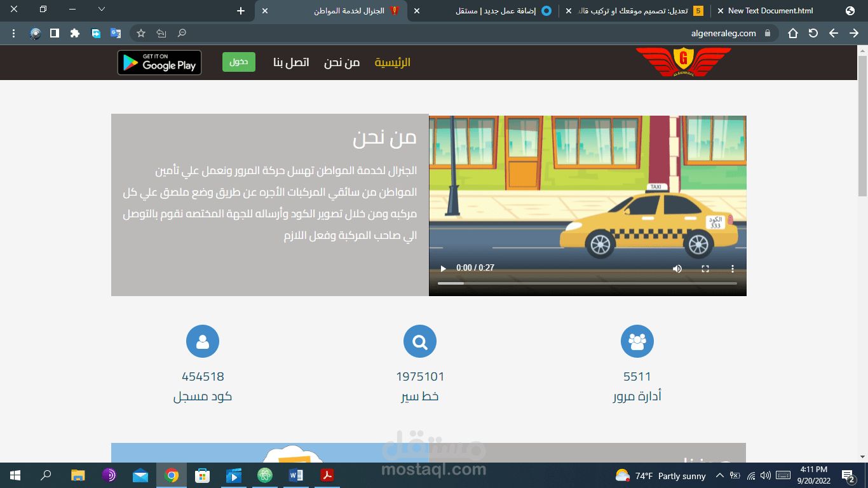Click the 454518 registered code count
This screenshot has height=488, width=868.
point(203,377)
